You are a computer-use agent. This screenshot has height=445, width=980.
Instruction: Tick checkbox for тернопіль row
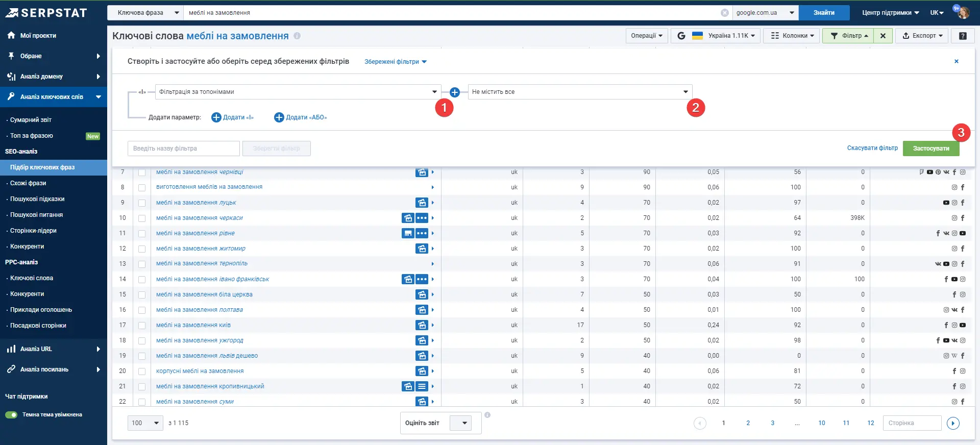[142, 264]
